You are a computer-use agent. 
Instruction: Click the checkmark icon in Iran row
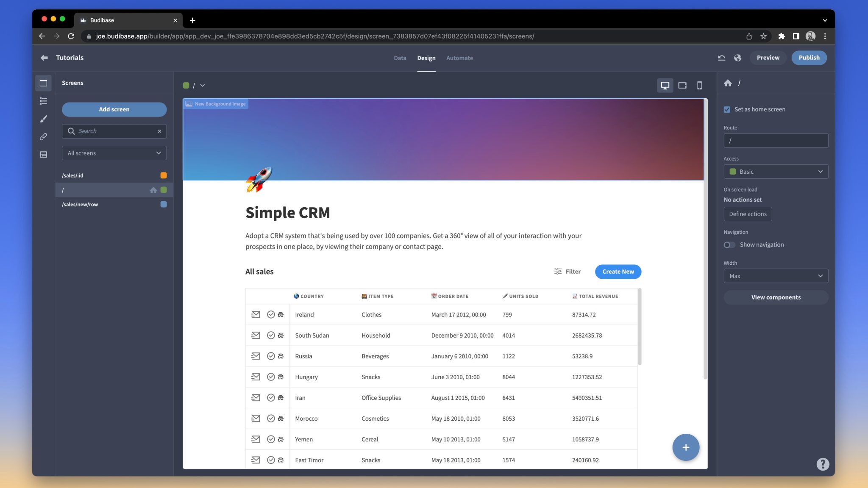pyautogui.click(x=271, y=398)
